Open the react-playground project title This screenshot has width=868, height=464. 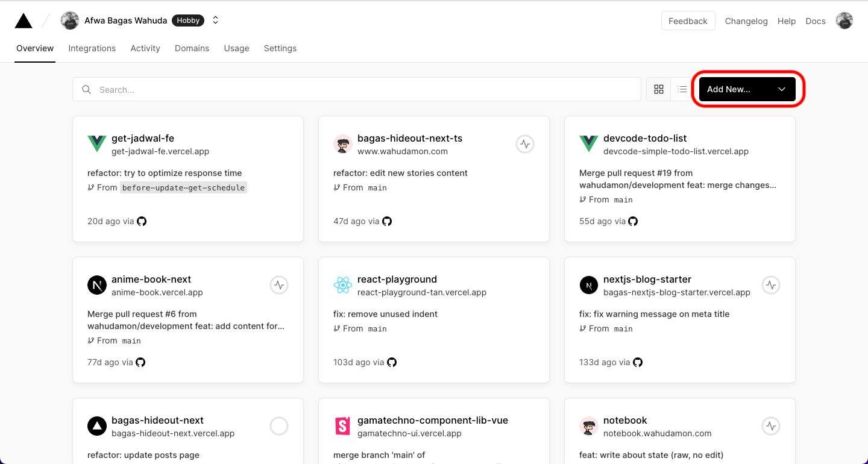(397, 279)
